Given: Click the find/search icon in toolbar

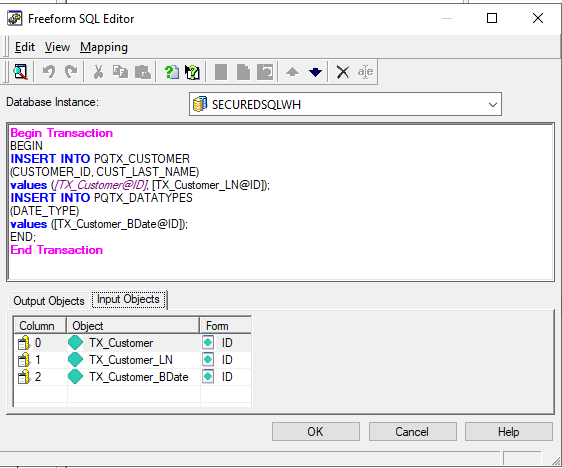Looking at the screenshot, I should pos(20,72).
